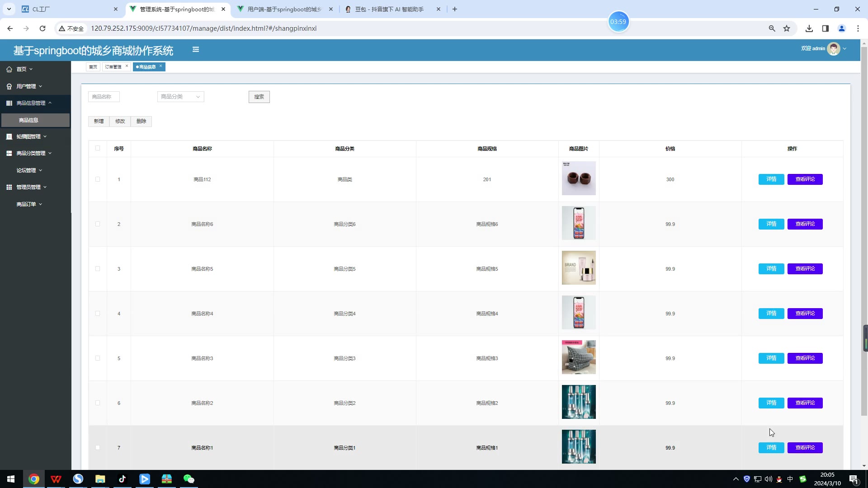This screenshot has height=488, width=868.
Task: Switch to the 订单管理 page tab
Action: (113, 67)
